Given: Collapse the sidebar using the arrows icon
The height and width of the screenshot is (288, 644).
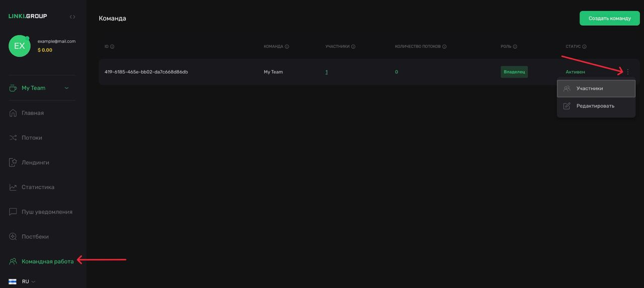Looking at the screenshot, I should pos(72,17).
